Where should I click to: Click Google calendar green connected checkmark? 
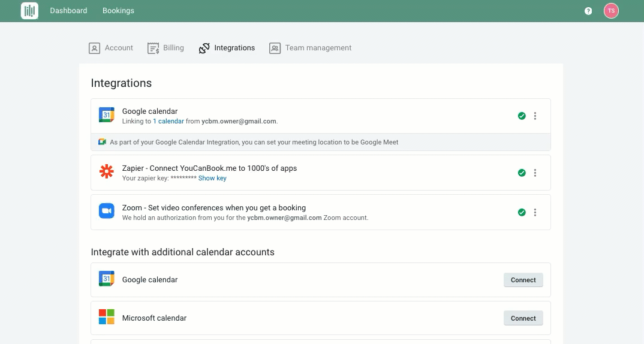coord(522,116)
